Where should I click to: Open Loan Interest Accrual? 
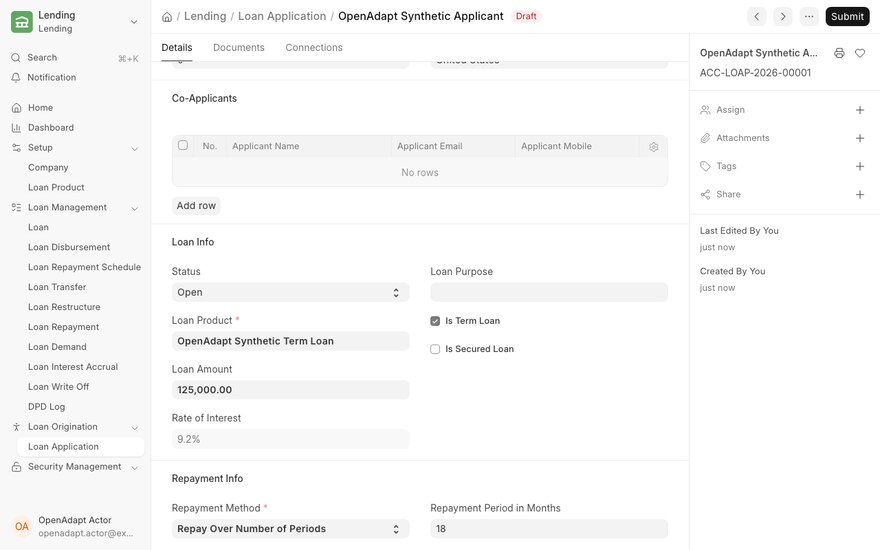[73, 366]
